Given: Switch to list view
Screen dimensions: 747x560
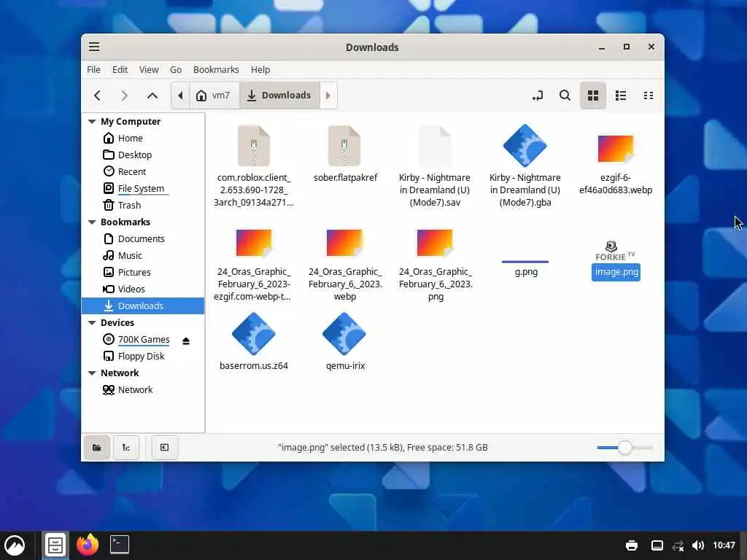Looking at the screenshot, I should (x=620, y=96).
